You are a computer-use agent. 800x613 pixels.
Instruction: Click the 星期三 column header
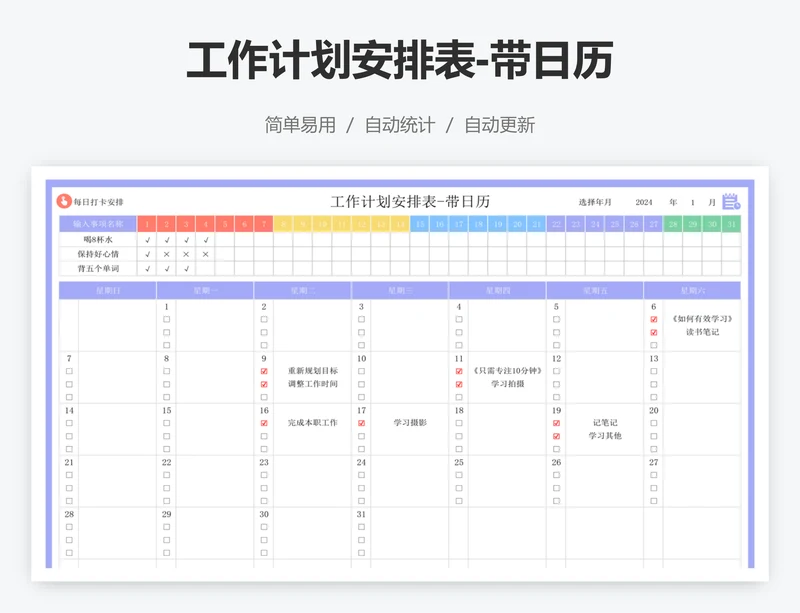click(x=400, y=290)
